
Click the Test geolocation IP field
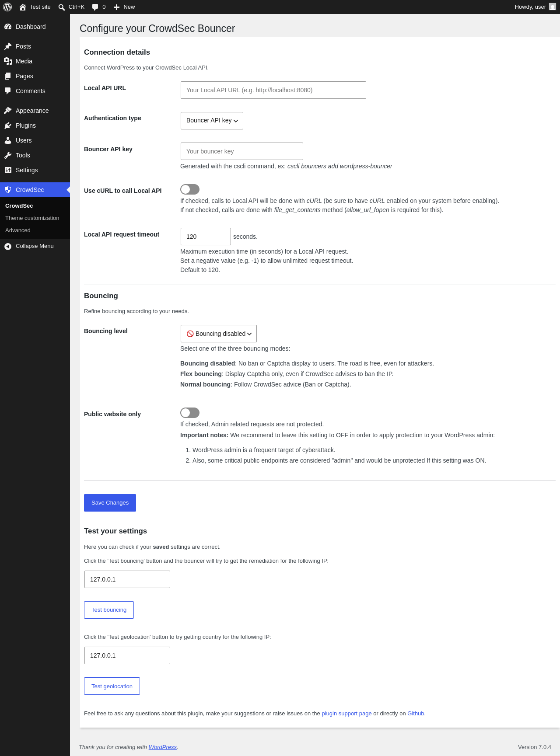[127, 655]
